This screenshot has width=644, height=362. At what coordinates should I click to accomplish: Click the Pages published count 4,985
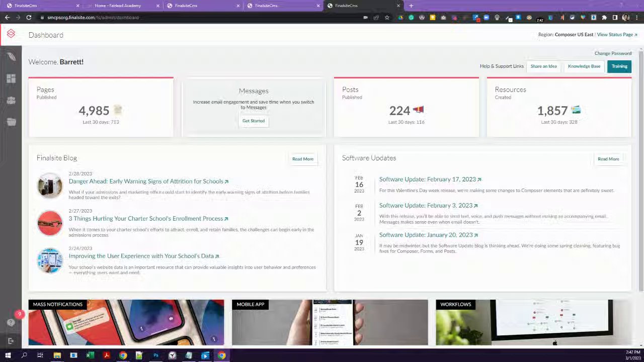[x=94, y=111]
